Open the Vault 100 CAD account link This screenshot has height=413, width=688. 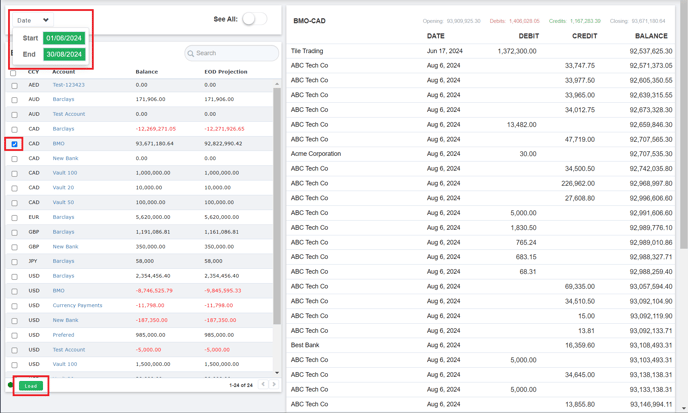(x=64, y=173)
